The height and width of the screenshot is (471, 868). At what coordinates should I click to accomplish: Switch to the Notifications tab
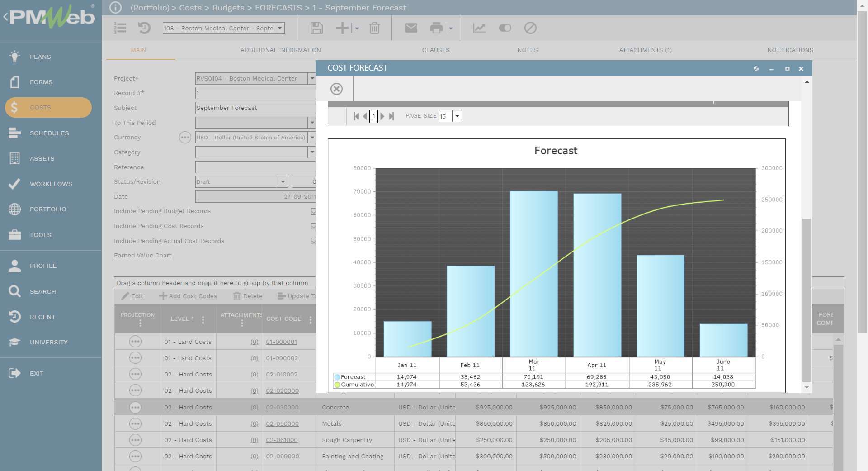[790, 50]
